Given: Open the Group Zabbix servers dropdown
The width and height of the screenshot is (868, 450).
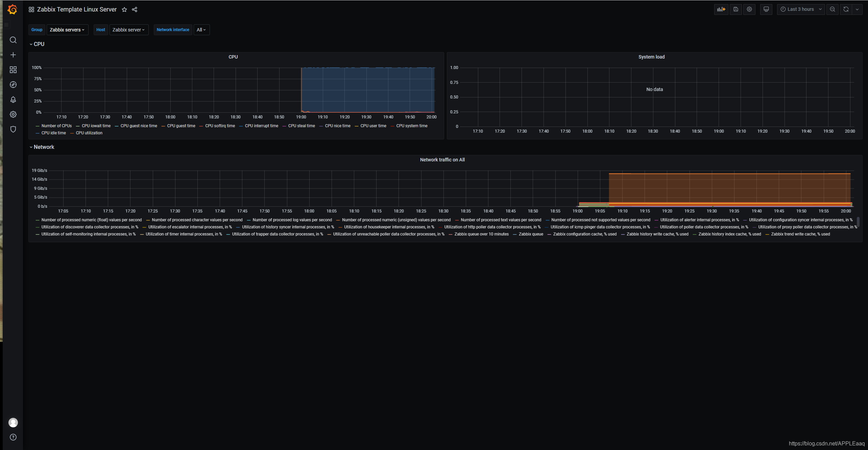Looking at the screenshot, I should tap(67, 30).
